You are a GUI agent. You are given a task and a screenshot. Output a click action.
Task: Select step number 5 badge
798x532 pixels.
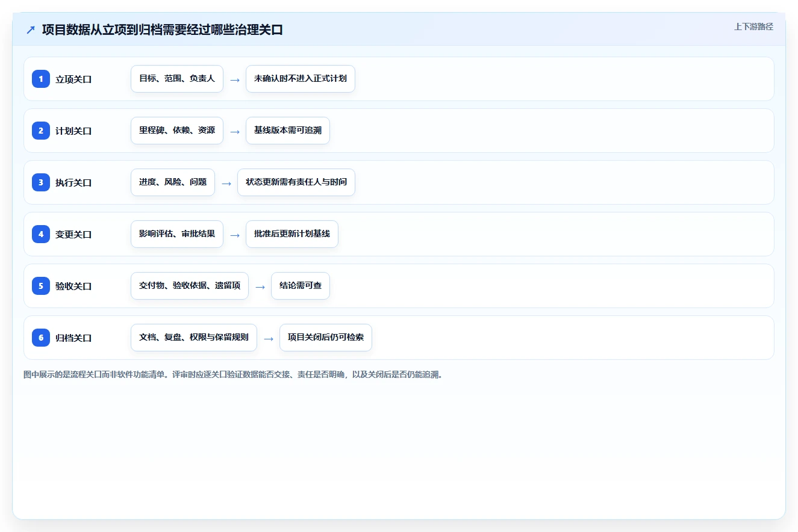pos(41,286)
